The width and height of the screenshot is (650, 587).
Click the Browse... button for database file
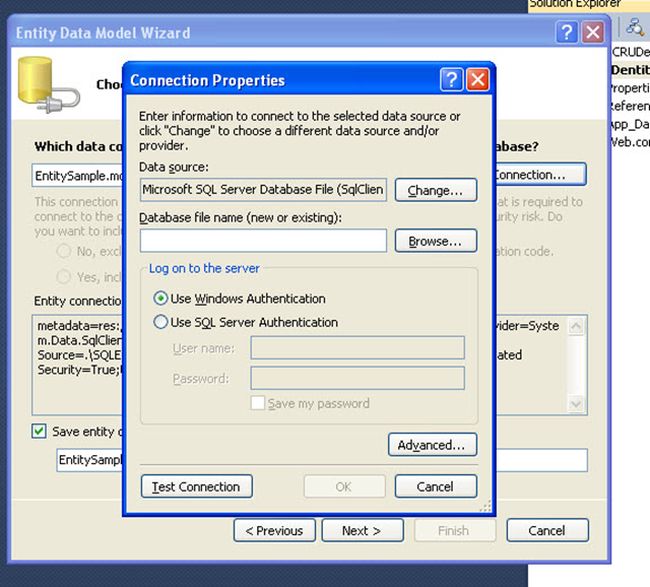(436, 241)
